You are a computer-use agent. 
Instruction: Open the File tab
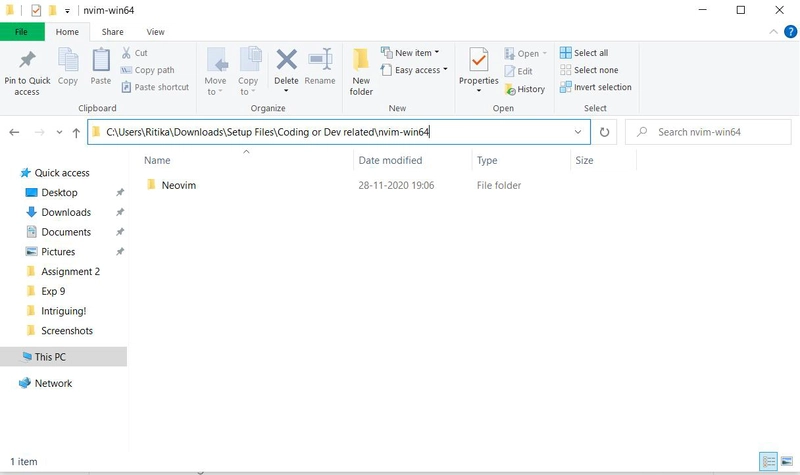[x=21, y=32]
